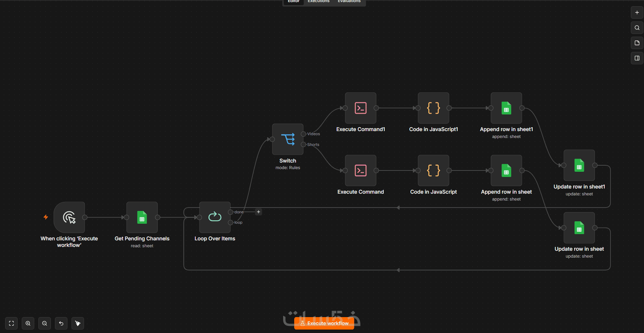Viewport: 644px width, 333px height.
Task: Open the add node plus panel
Action: [637, 12]
